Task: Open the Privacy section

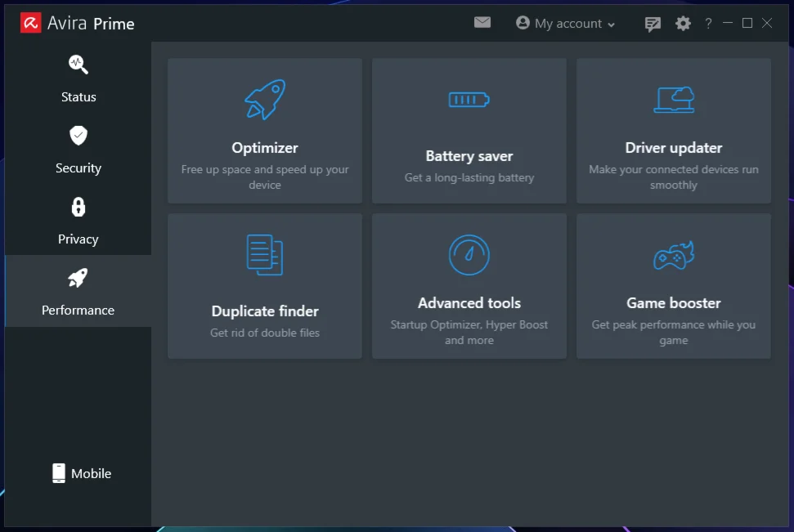Action: (79, 221)
